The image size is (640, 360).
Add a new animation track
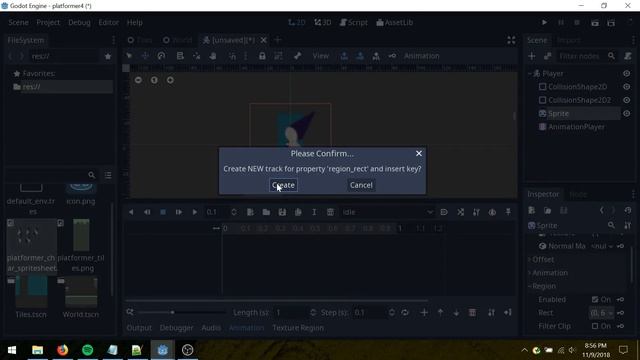point(424,313)
